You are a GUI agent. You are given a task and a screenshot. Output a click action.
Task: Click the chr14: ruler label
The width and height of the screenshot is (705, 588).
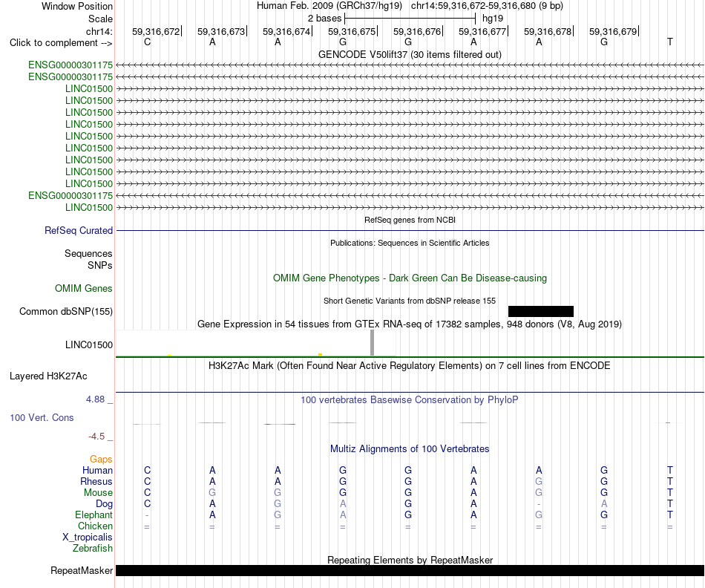(99, 31)
